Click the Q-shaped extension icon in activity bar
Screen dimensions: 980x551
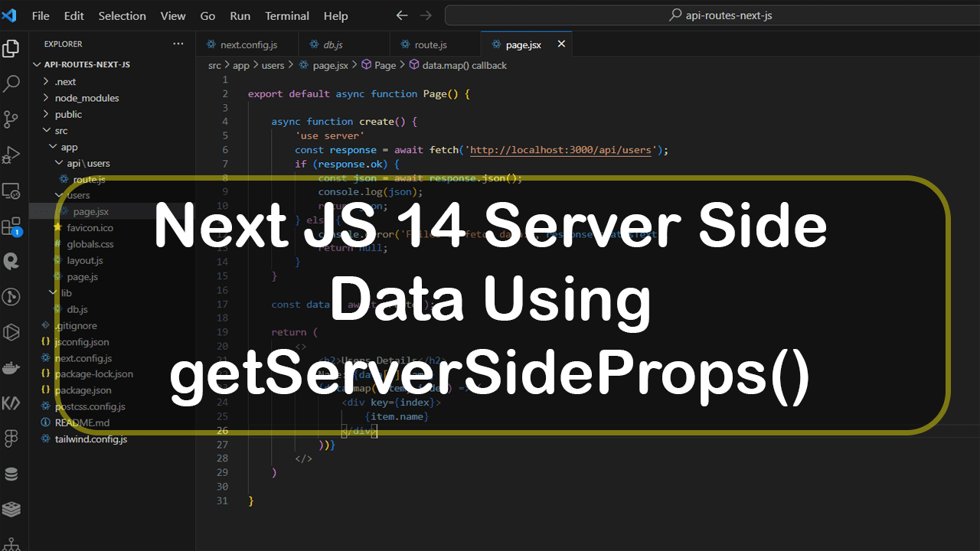pos(11,262)
